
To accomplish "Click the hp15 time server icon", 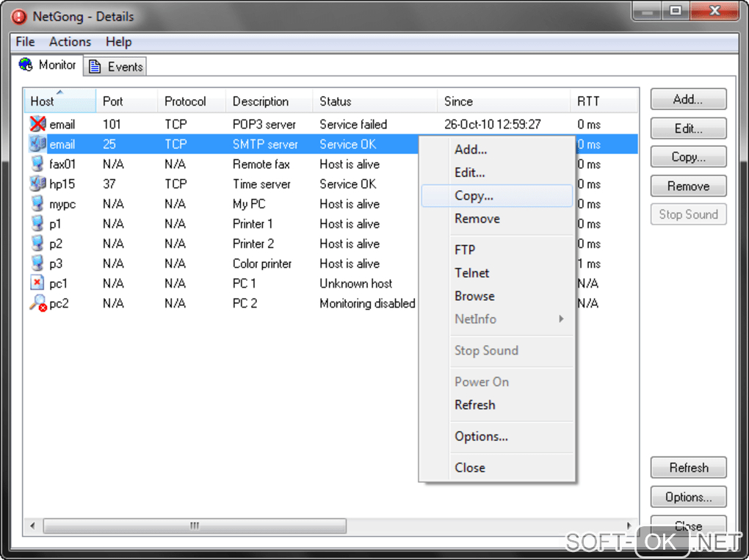I will click(x=37, y=183).
